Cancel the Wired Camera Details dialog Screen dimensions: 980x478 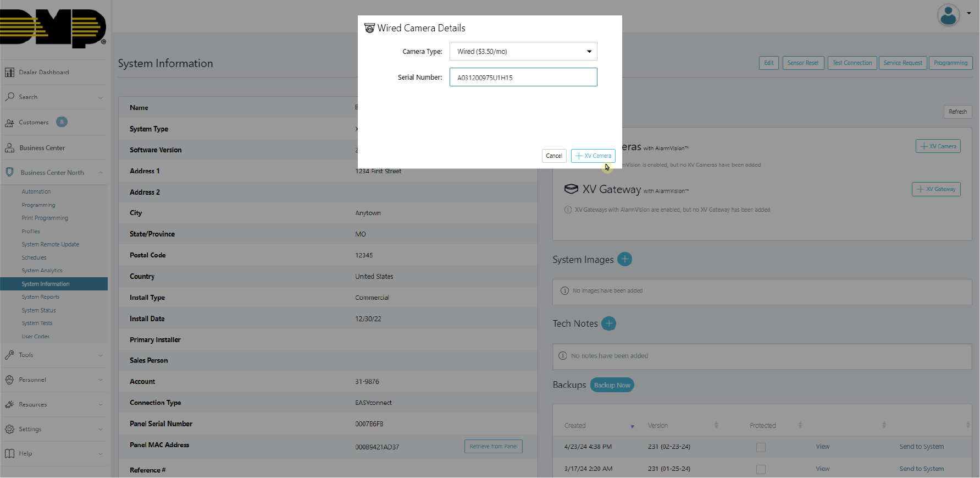pos(553,156)
